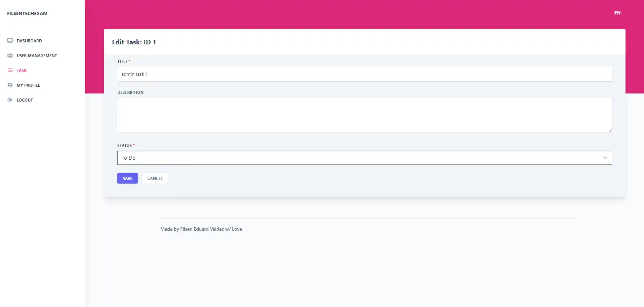Go to User Management
644x307 pixels.
tap(37, 55)
